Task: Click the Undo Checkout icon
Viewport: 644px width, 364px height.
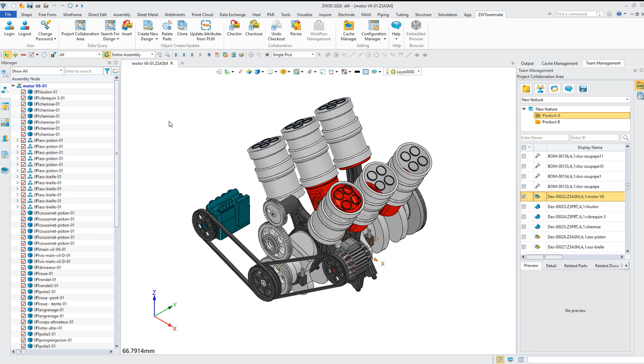Action: click(276, 31)
